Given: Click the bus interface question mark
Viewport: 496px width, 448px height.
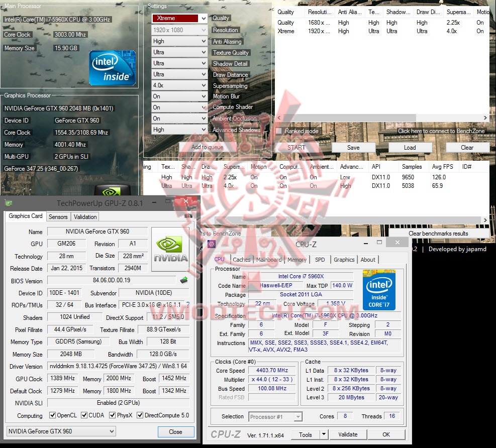Looking at the screenshot, I should click(188, 305).
